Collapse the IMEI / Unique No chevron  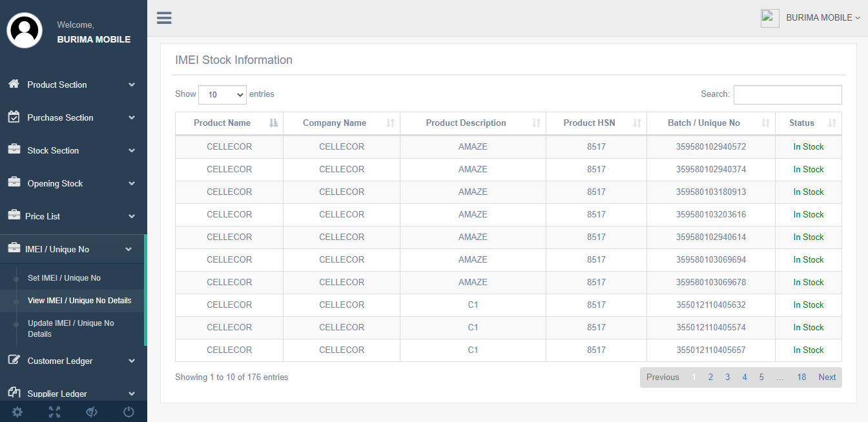[129, 249]
